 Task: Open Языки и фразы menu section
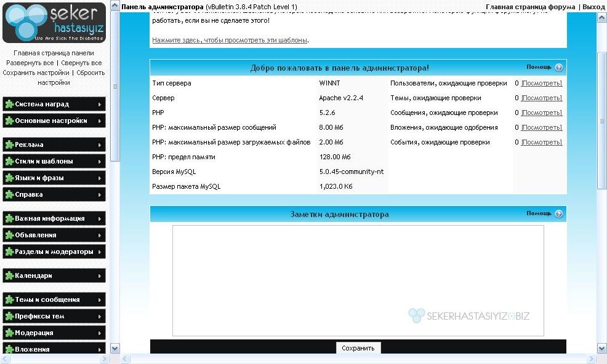coord(54,178)
